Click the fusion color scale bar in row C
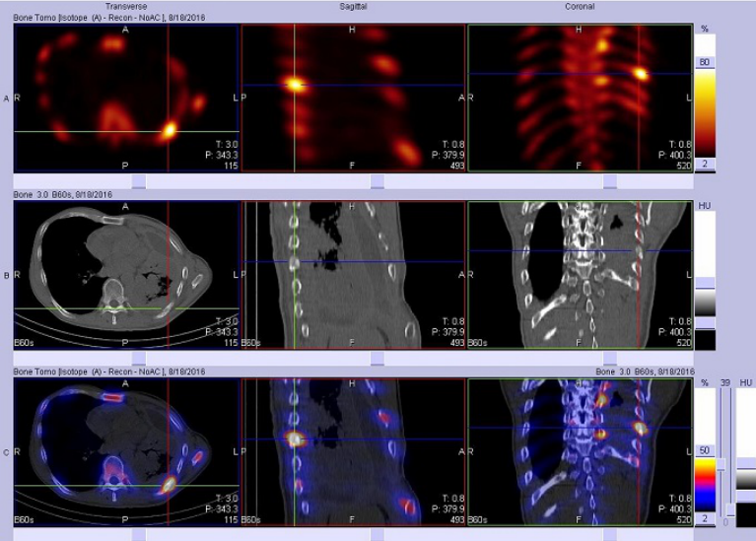Image resolution: width=756 pixels, height=541 pixels. pyautogui.click(x=706, y=483)
